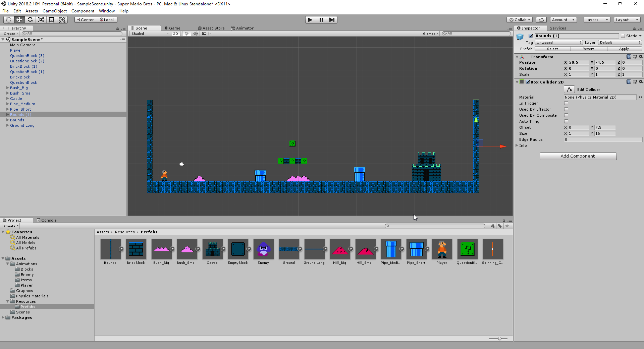
Task: Toggle the Static checkbox
Action: 623,36
